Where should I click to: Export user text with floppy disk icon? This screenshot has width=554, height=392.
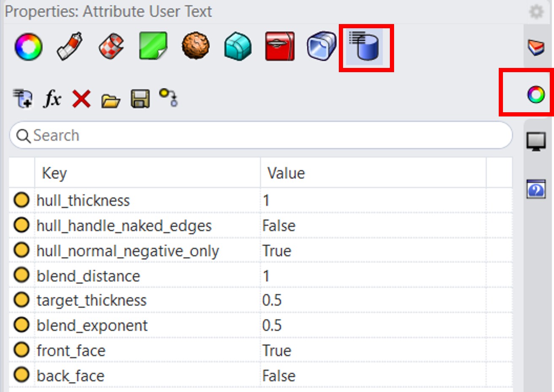point(140,99)
